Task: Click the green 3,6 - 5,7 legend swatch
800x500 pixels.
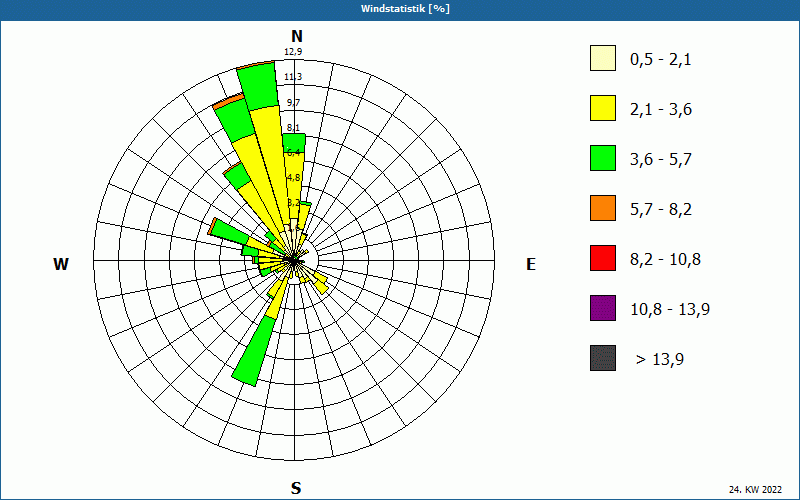Action: pos(603,158)
